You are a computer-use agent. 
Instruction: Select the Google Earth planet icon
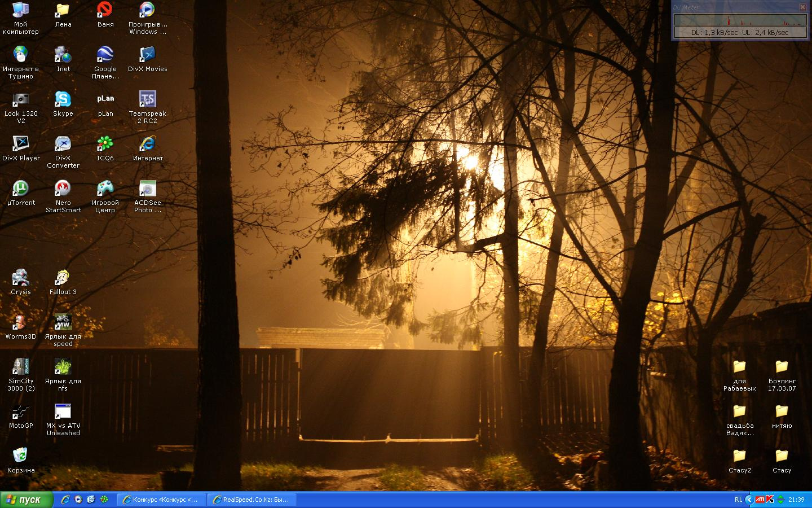105,55
